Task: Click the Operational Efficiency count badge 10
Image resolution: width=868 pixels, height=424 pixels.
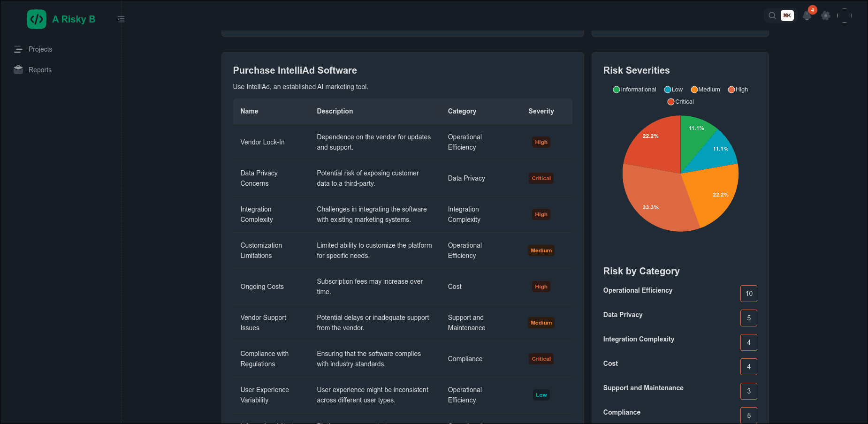Action: point(749,294)
